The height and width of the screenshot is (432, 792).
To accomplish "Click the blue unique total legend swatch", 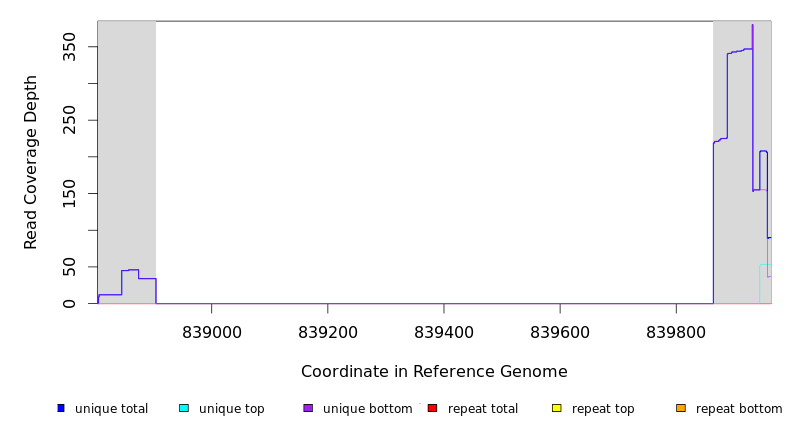I will (x=61, y=408).
